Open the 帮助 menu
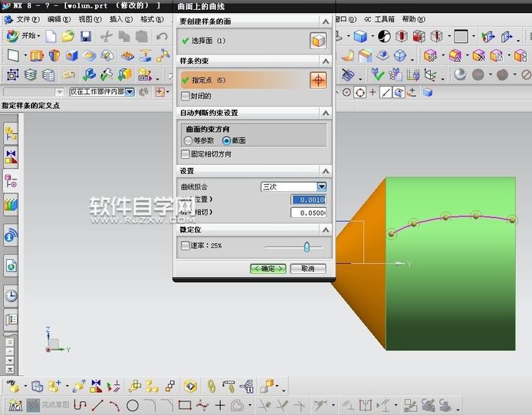The width and height of the screenshot is (532, 415). 412,19
